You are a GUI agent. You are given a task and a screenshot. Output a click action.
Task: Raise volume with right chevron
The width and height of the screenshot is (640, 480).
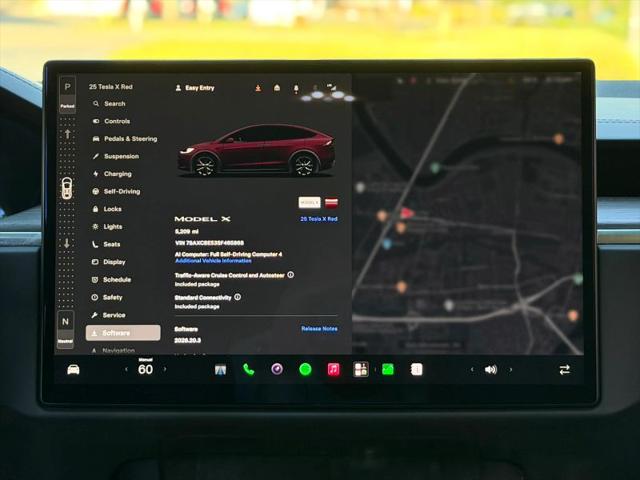tap(511, 370)
